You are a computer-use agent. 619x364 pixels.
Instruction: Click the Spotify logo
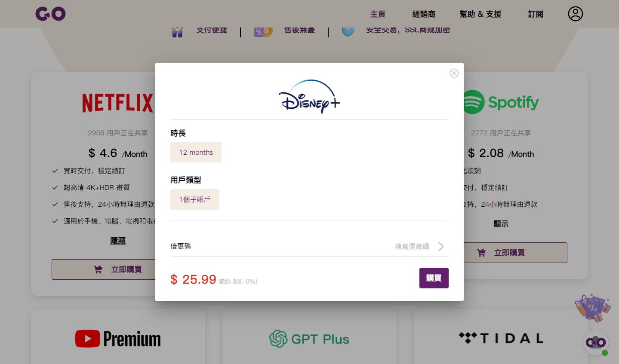pyautogui.click(x=501, y=102)
